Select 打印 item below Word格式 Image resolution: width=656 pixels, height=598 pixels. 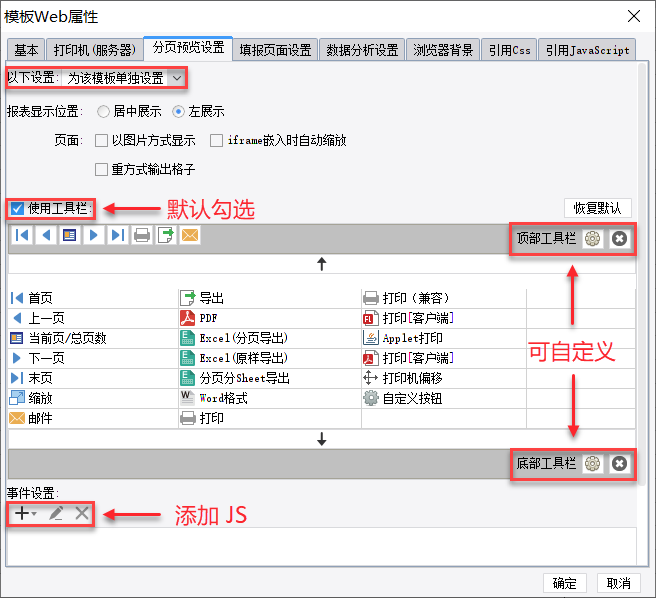click(x=270, y=418)
